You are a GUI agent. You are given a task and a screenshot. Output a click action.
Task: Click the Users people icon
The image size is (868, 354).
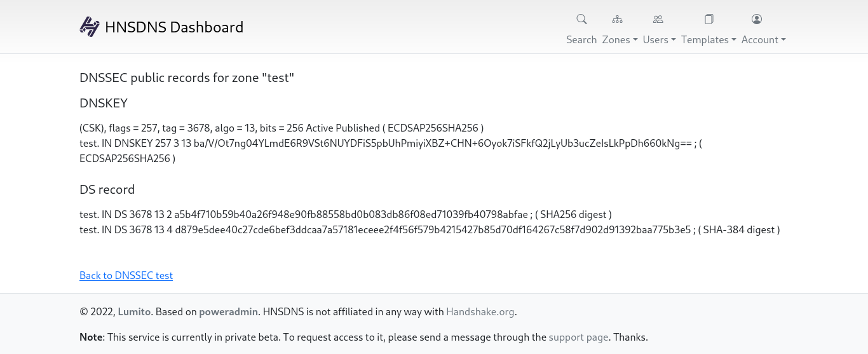point(658,19)
